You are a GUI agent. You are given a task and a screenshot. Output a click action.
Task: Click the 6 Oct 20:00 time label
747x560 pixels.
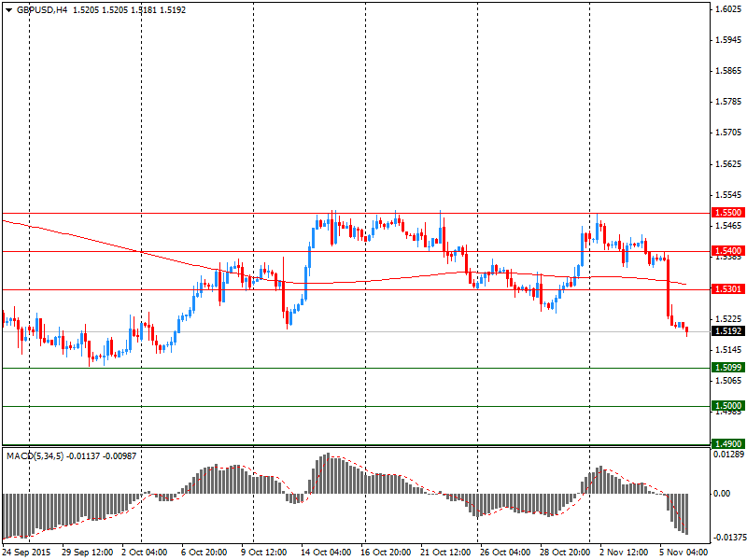click(x=204, y=553)
